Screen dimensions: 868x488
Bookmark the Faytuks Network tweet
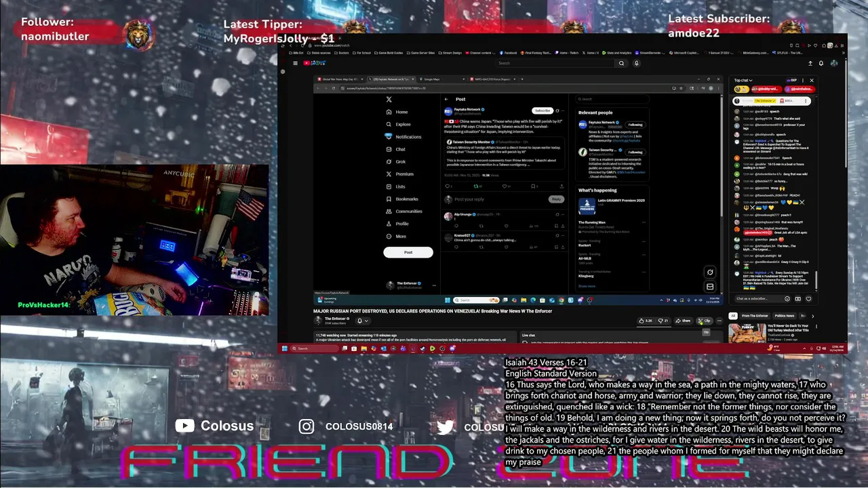(534, 186)
